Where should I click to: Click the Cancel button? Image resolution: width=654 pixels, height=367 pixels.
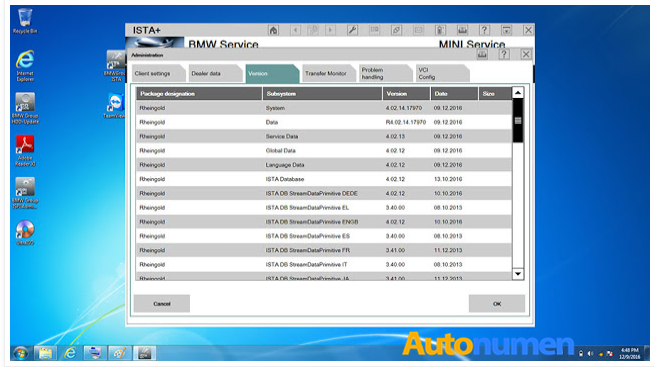[x=162, y=304]
